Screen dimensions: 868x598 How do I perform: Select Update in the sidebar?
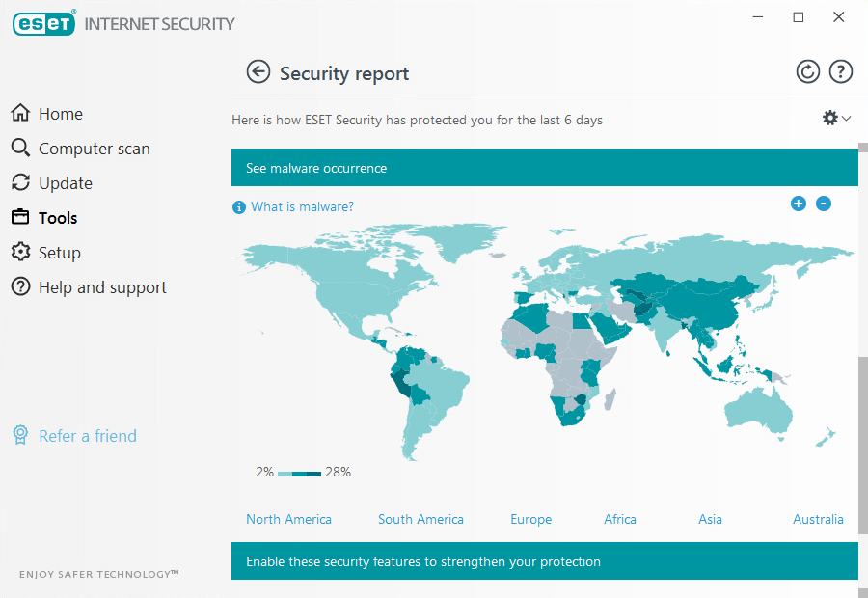coord(65,183)
